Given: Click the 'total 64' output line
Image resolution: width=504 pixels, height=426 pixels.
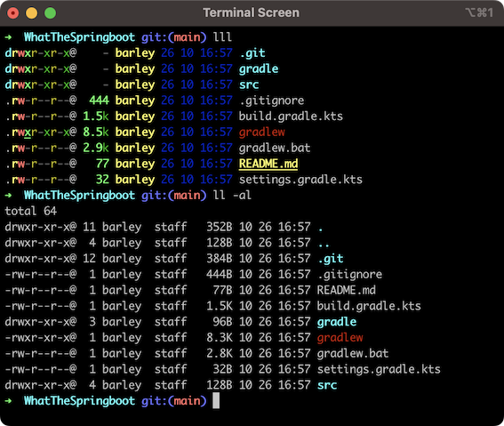Looking at the screenshot, I should (31, 211).
